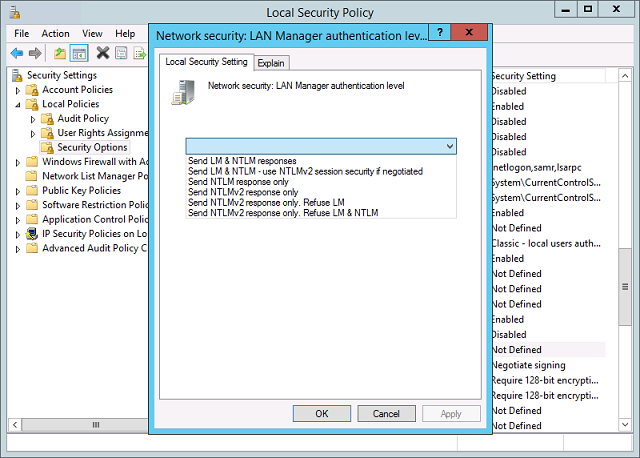The height and width of the screenshot is (458, 640).
Task: Click the server policy icon in dialog
Action: [182, 92]
